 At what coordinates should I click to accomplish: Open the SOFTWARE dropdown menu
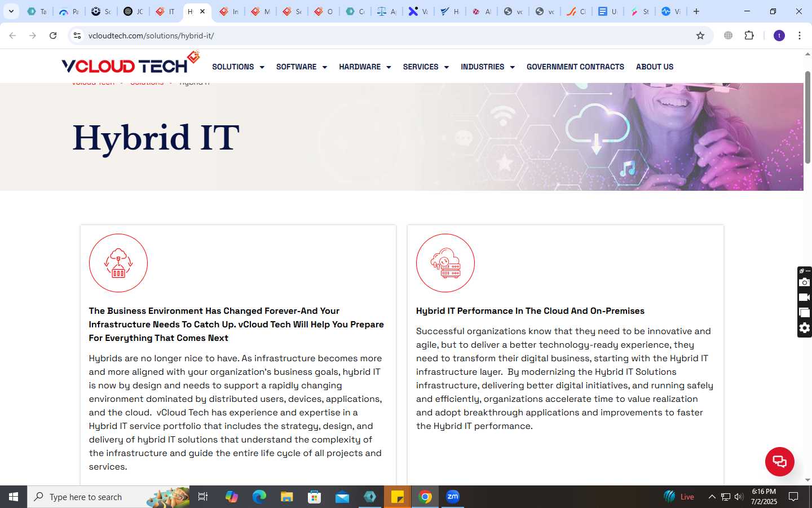pos(302,67)
